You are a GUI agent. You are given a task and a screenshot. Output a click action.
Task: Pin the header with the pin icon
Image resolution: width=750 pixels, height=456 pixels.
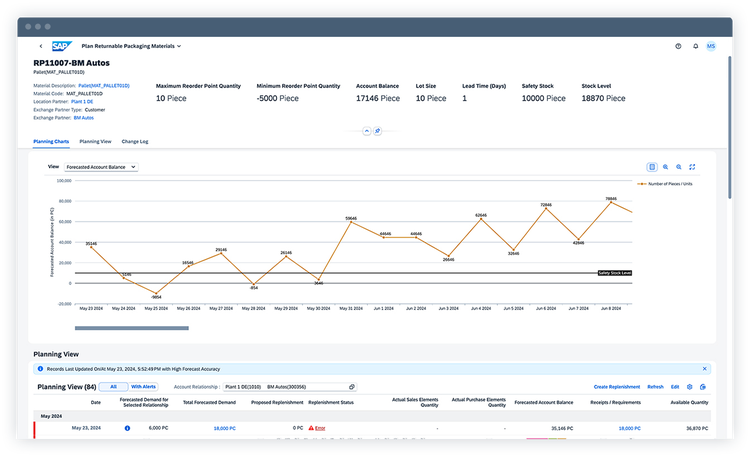(x=377, y=131)
